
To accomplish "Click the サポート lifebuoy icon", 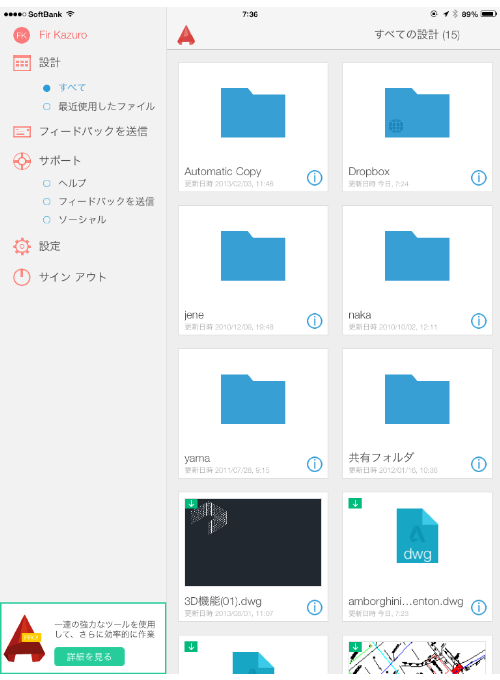I will click(22, 161).
